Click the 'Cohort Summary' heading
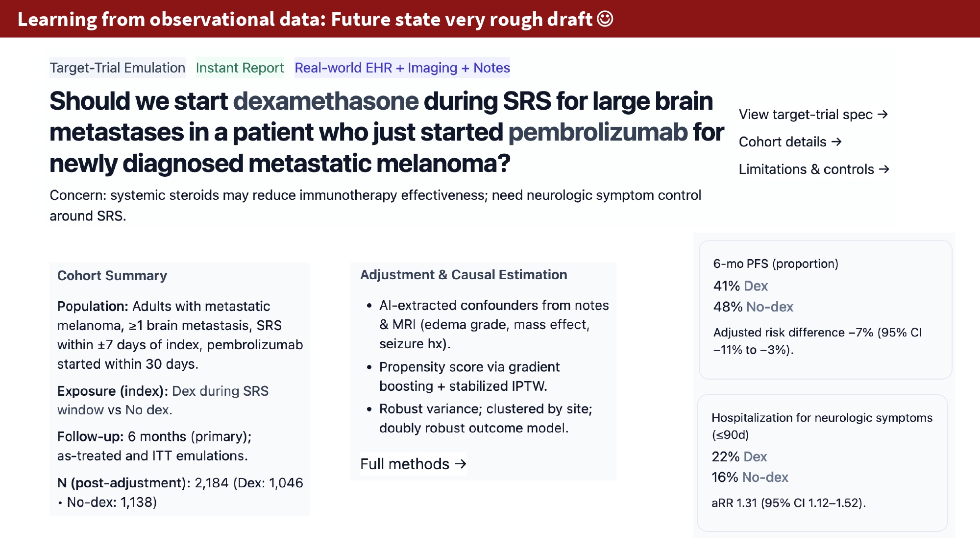Screen dimensions: 980x551 [x=112, y=275]
